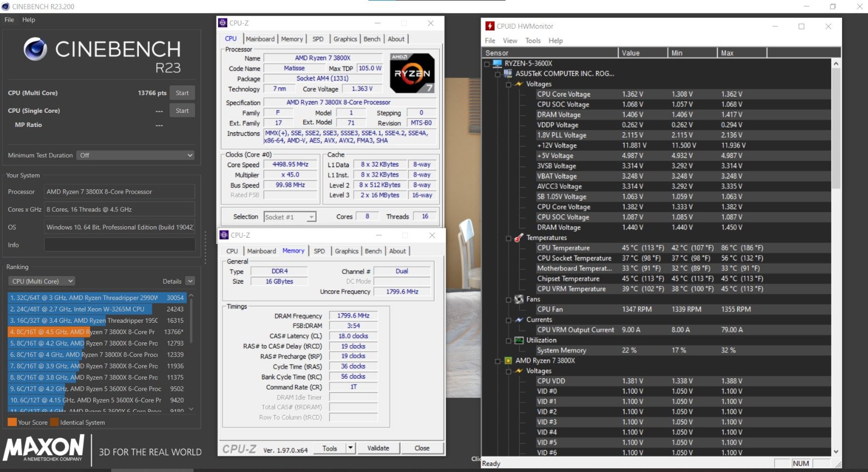868x472 pixels.
Task: Click the lower CPU-Z Memory window title icon
Action: pos(224,235)
